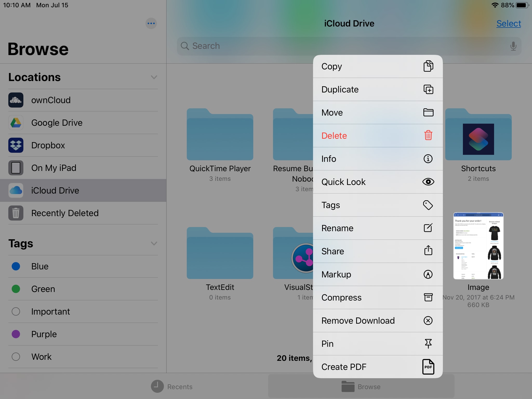Choose Delete from the context menu
532x399 pixels.
click(x=378, y=136)
